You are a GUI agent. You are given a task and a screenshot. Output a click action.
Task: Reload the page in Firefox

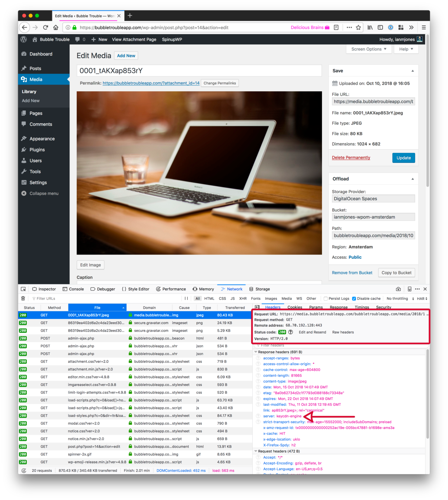pos(45,28)
